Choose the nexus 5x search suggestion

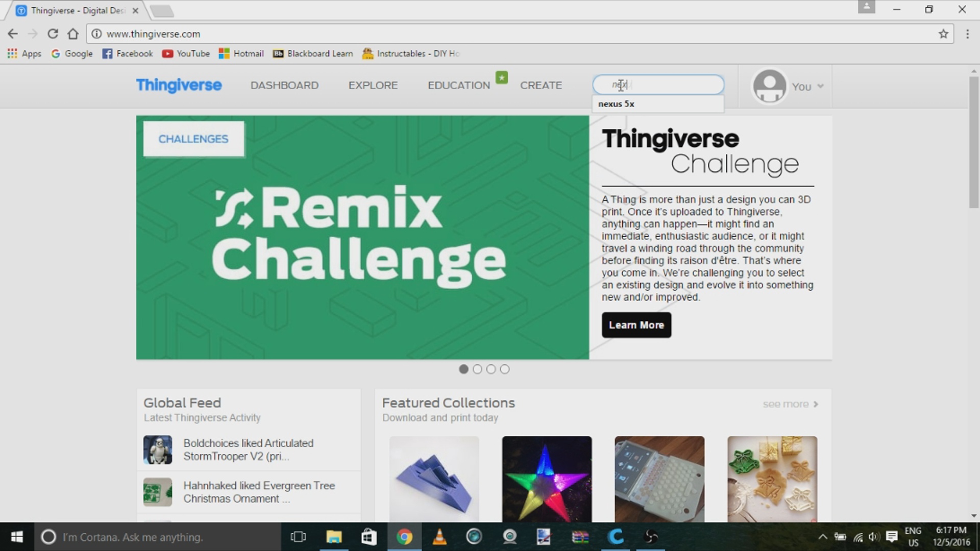617,104
